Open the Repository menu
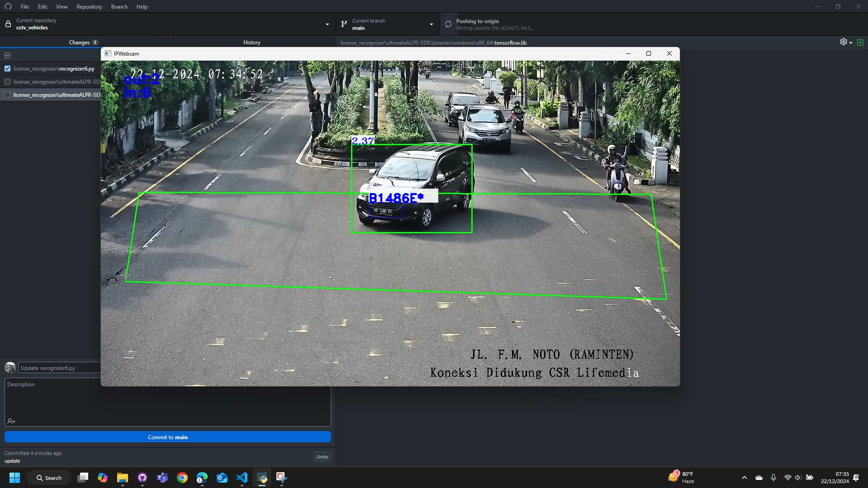Screen dimensions: 868x488 click(x=89, y=7)
